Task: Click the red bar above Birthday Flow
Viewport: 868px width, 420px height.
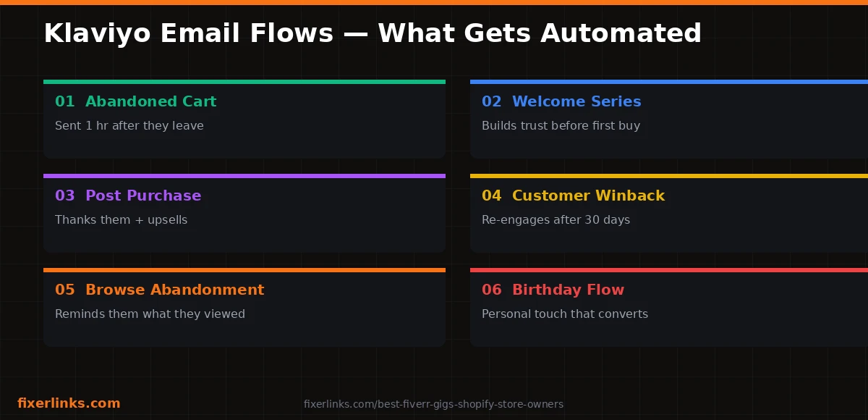Action: (x=669, y=270)
